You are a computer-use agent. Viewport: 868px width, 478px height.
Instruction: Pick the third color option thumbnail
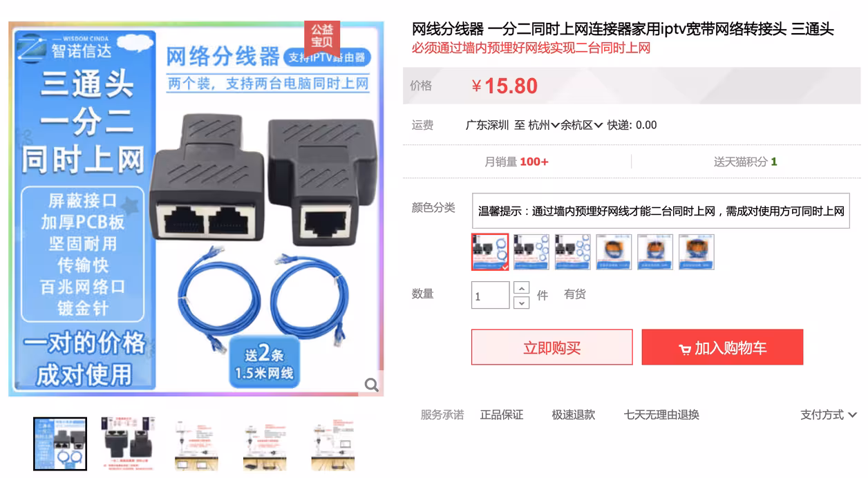pos(573,252)
